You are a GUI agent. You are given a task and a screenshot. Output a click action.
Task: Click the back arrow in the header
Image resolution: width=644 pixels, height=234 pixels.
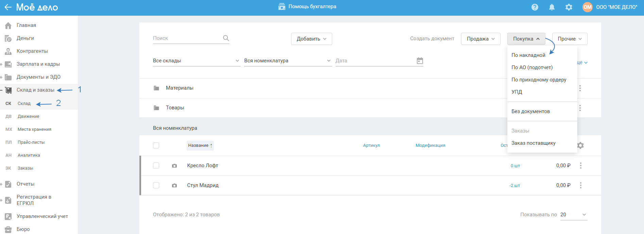[8, 7]
